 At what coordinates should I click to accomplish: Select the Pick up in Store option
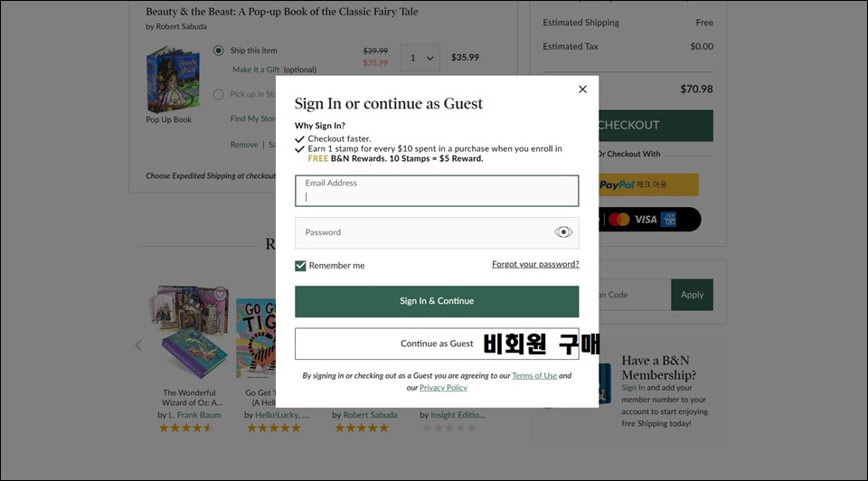[219, 94]
